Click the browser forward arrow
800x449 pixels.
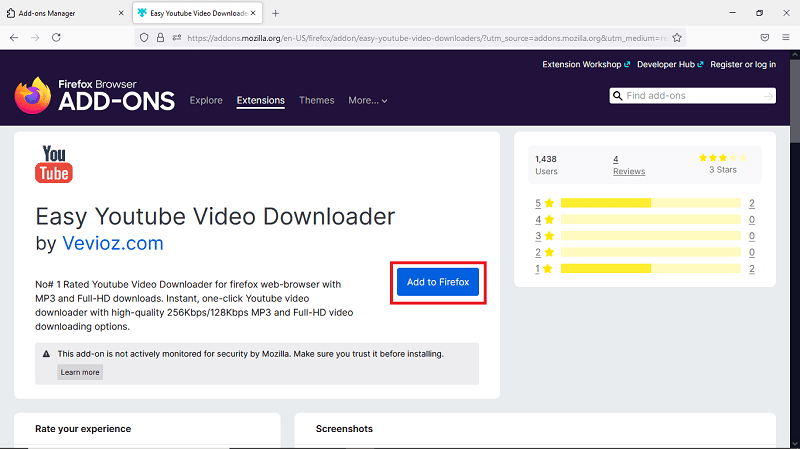click(x=35, y=38)
